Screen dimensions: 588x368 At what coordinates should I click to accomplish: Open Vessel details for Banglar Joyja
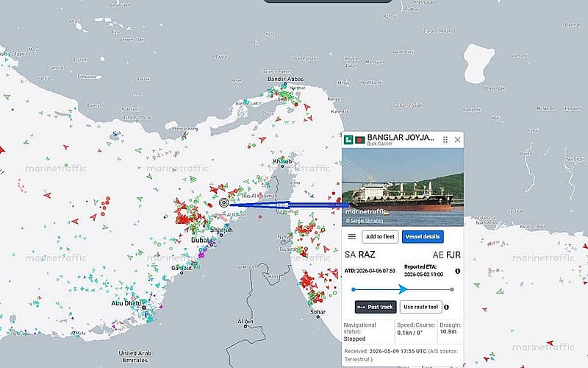(x=423, y=236)
